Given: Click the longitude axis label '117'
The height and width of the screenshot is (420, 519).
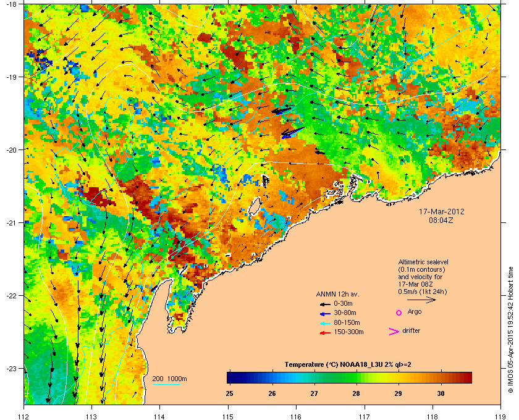Looking at the screenshot, I should click(x=364, y=416).
